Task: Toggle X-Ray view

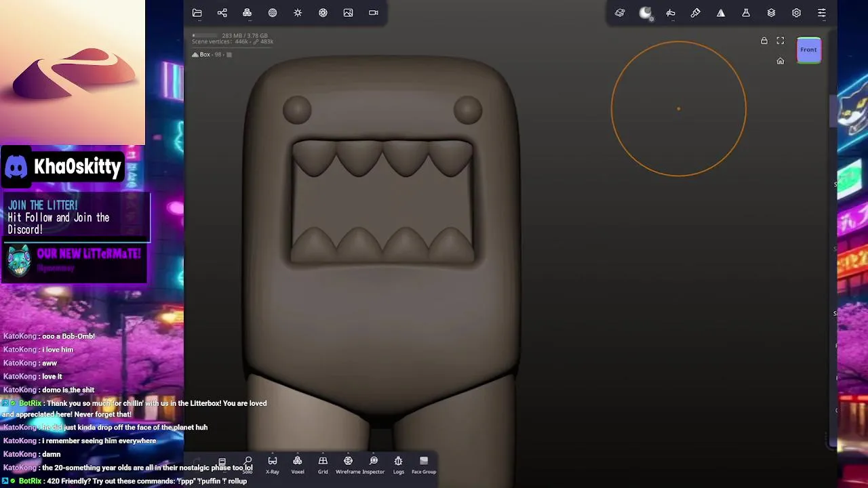Action: [273, 465]
